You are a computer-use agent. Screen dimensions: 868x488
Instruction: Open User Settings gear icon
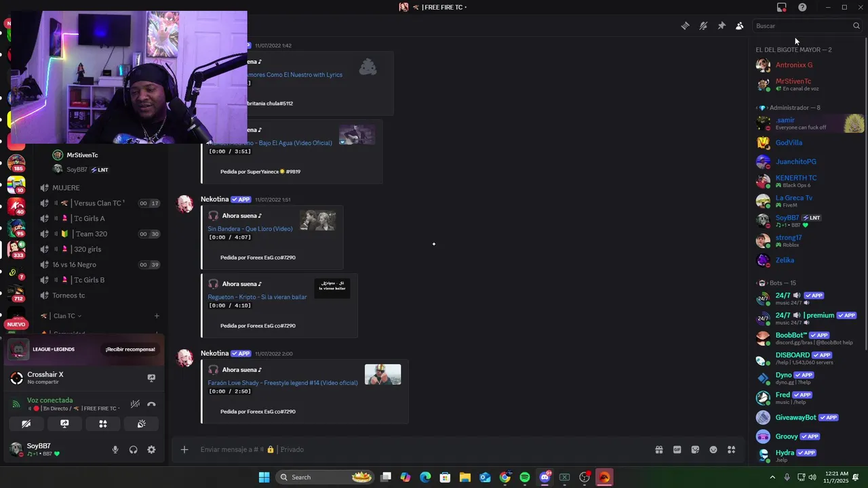[151, 449]
